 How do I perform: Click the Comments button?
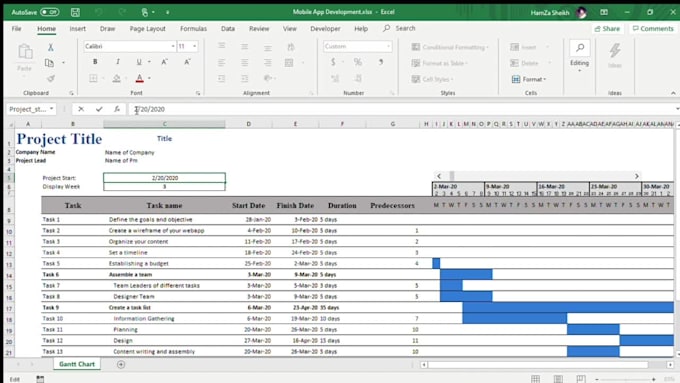tap(653, 29)
